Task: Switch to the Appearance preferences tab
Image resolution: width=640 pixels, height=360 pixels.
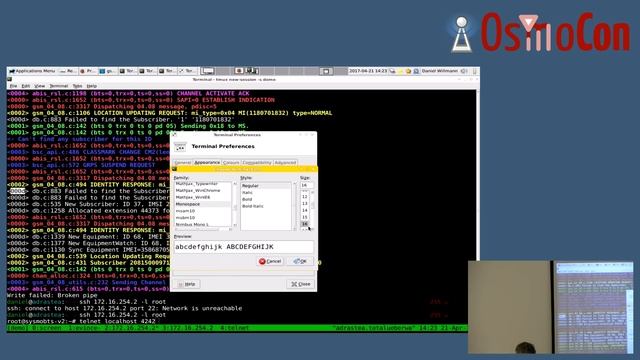Action: (207, 162)
